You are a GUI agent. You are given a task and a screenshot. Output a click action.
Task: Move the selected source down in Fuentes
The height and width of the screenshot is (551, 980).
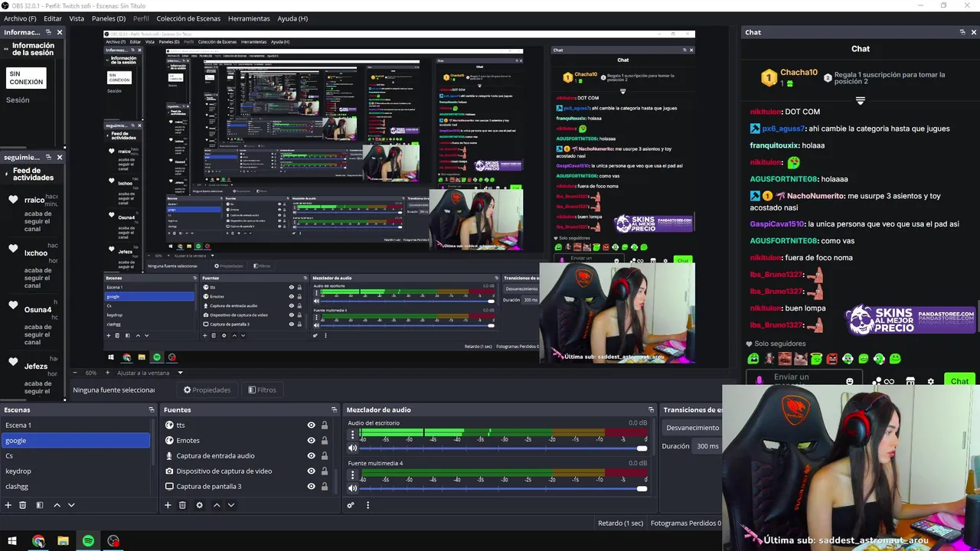231,505
